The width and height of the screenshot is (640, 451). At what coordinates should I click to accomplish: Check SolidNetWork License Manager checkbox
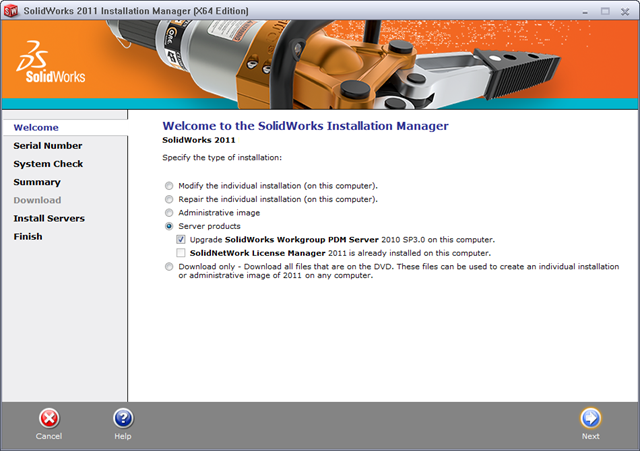coord(181,253)
